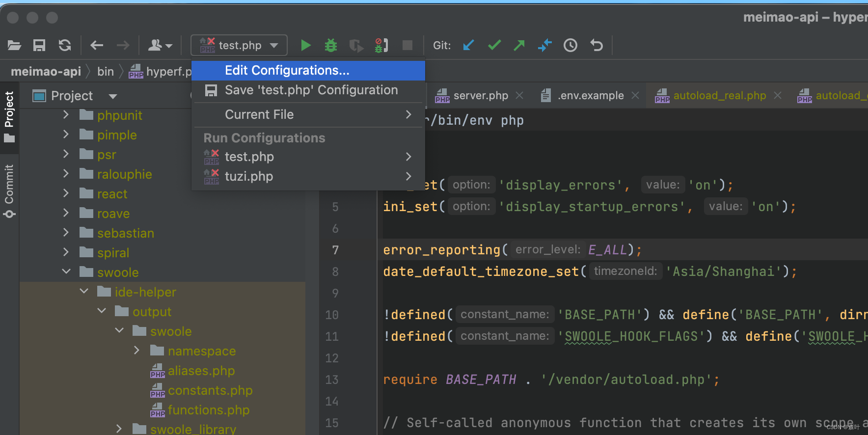The height and width of the screenshot is (435, 868).
Task: Open aliases.php in project tree
Action: pos(201,371)
